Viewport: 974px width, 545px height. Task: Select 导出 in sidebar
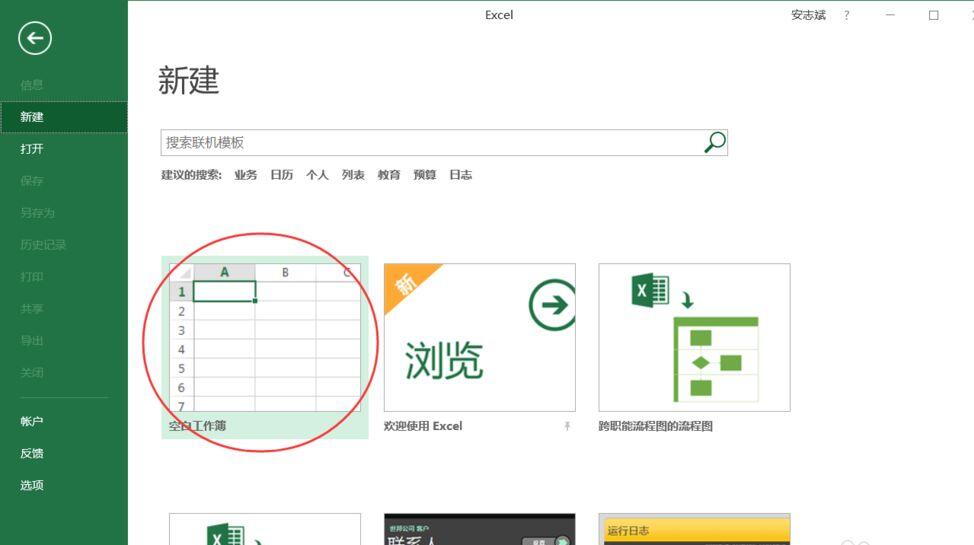32,341
